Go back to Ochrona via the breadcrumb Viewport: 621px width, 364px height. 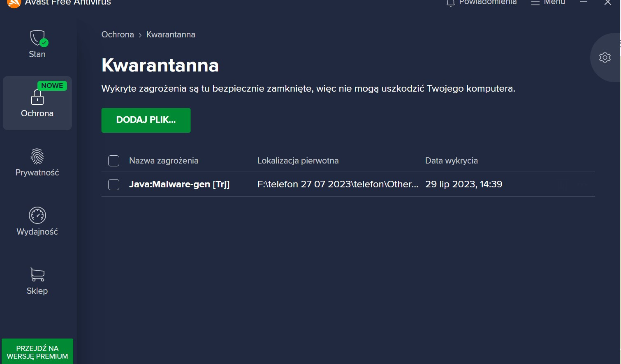click(118, 35)
